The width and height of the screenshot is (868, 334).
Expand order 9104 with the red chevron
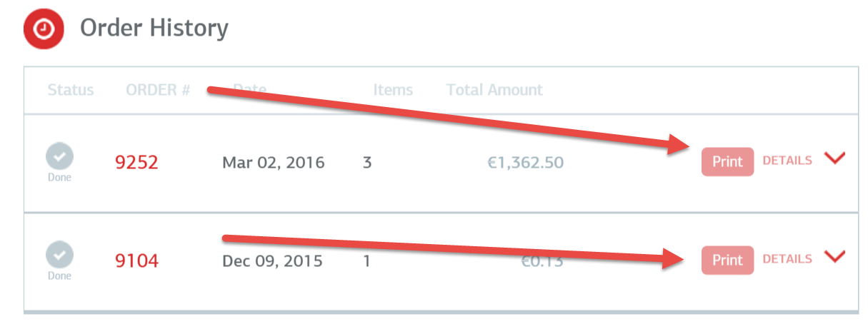(x=834, y=257)
